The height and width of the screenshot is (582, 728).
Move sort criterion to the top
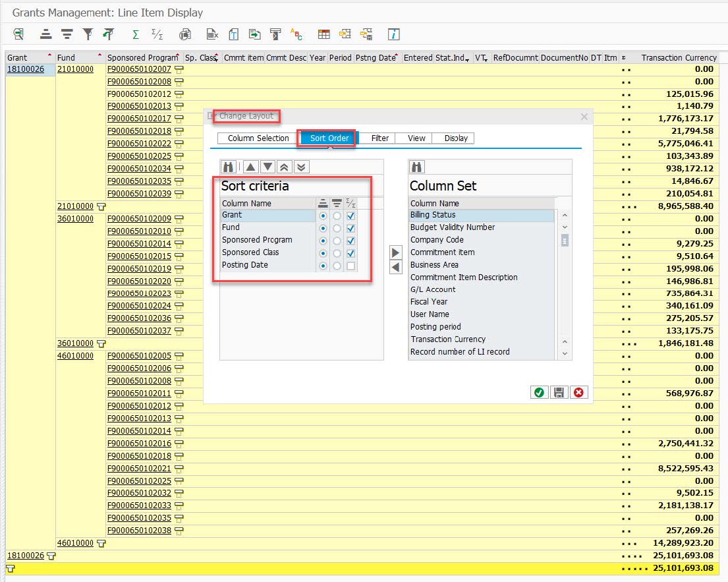(285, 167)
